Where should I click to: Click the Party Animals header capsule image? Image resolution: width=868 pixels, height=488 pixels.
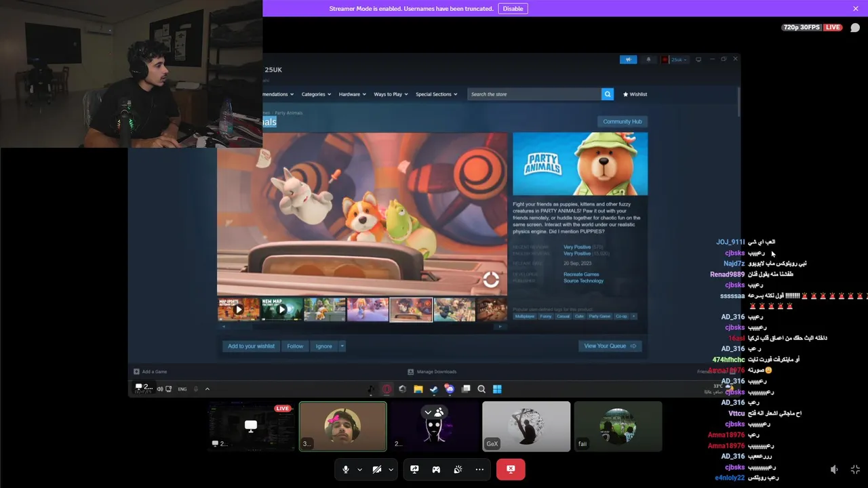tap(580, 164)
